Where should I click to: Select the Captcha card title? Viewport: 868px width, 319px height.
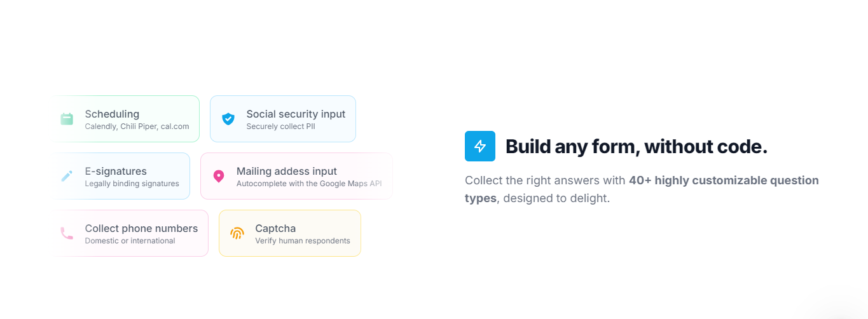pyautogui.click(x=275, y=229)
